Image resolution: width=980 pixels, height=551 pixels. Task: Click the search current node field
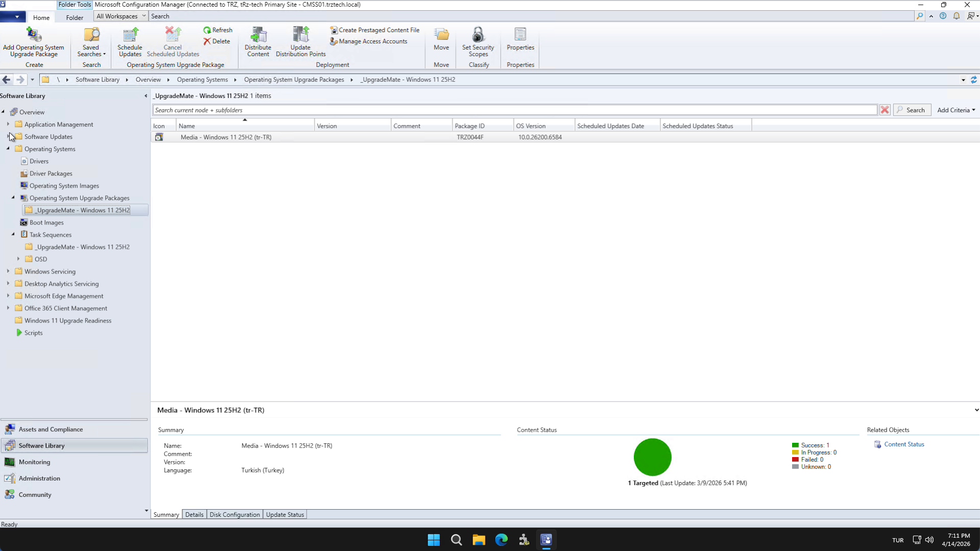coord(514,110)
